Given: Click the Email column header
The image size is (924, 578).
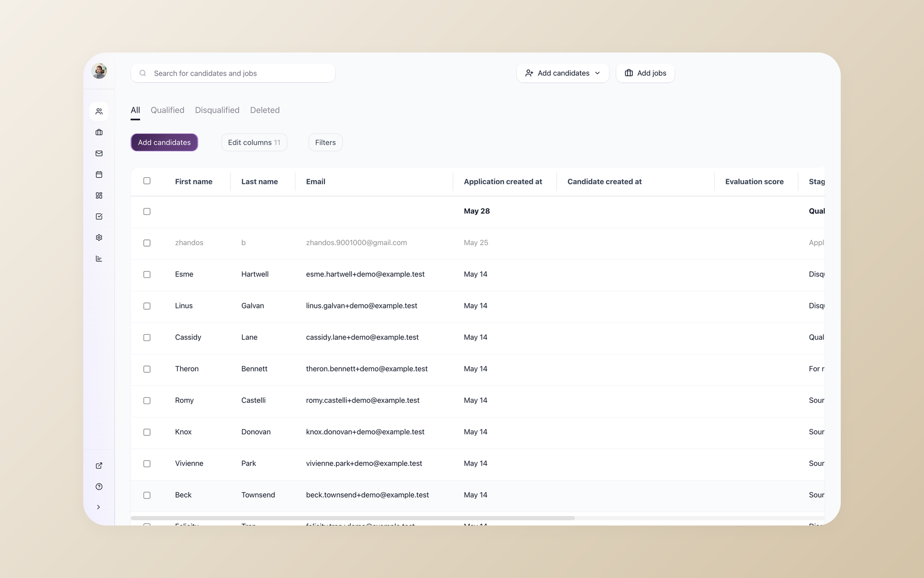Looking at the screenshot, I should (316, 182).
